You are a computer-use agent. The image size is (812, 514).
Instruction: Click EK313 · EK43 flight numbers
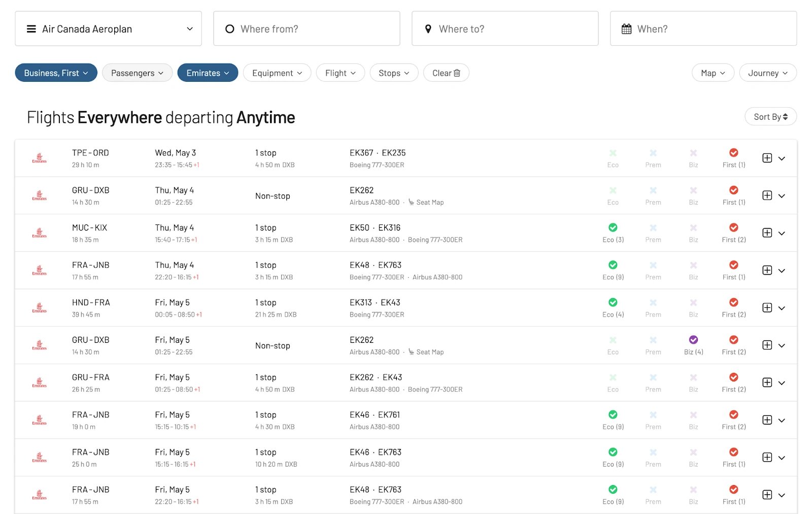click(x=375, y=302)
